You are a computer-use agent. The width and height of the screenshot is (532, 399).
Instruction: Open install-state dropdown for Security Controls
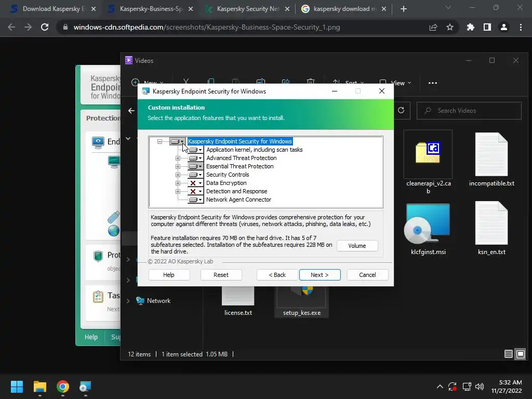click(x=195, y=175)
